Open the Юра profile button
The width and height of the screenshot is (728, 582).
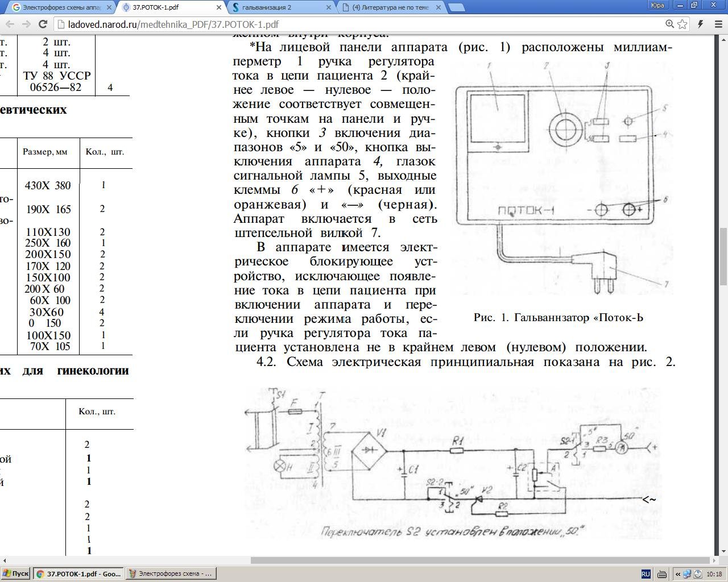point(657,5)
